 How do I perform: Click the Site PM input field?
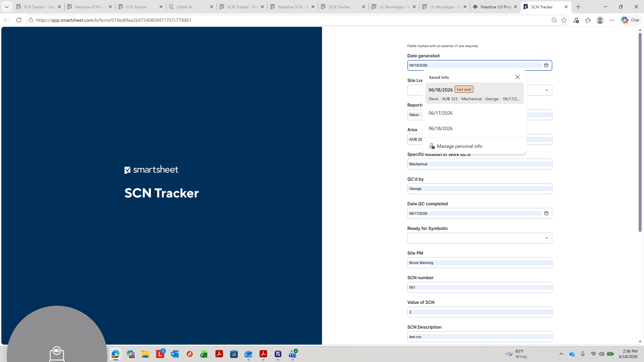click(x=479, y=263)
